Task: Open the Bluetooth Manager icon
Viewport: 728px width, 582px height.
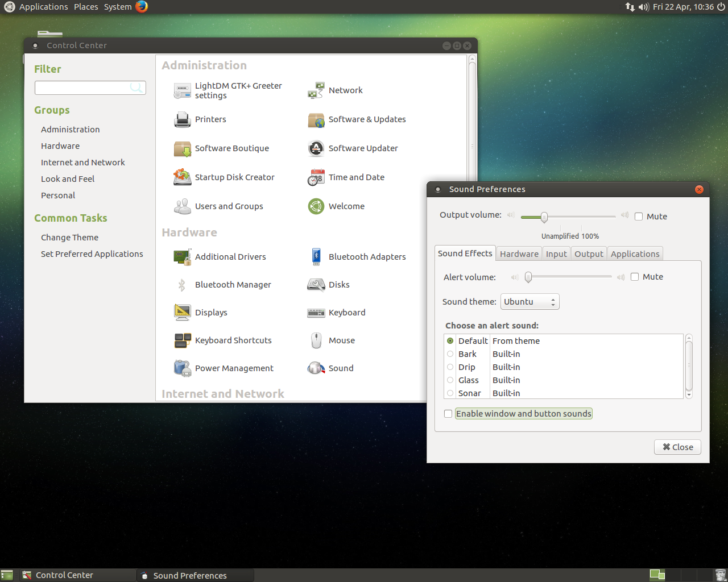Action: [183, 285]
